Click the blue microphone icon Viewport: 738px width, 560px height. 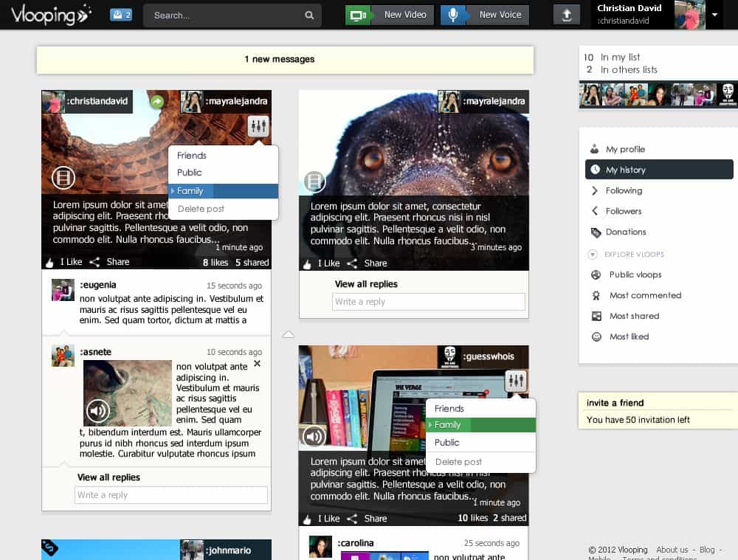pyautogui.click(x=453, y=15)
